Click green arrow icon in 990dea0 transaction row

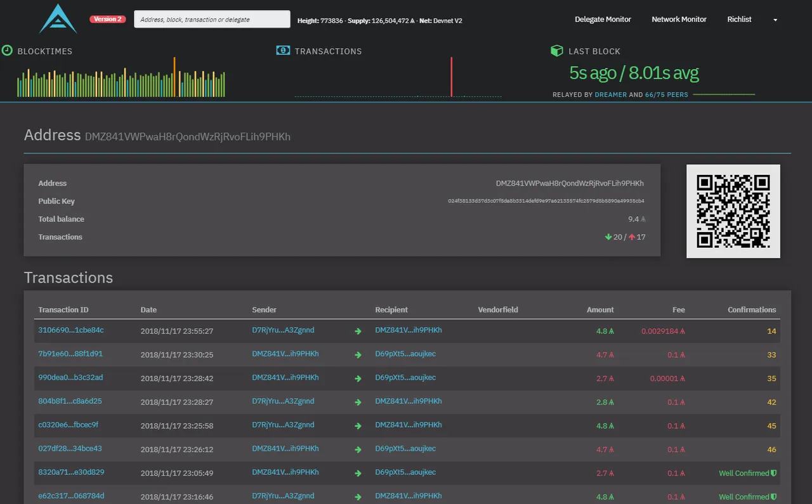[358, 378]
